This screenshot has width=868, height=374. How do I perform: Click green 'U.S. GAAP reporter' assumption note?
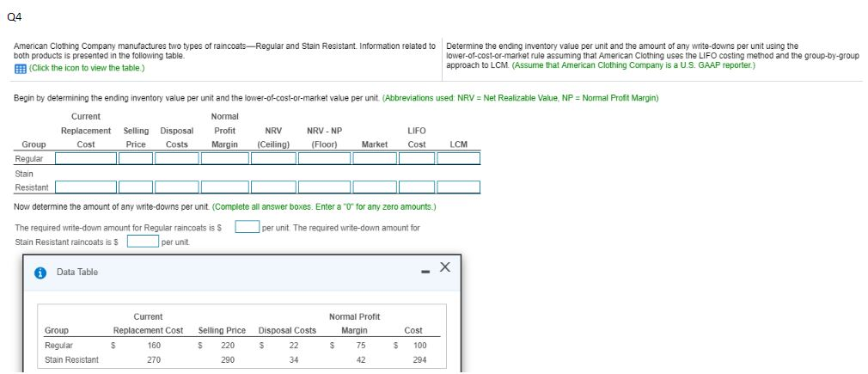click(x=633, y=65)
